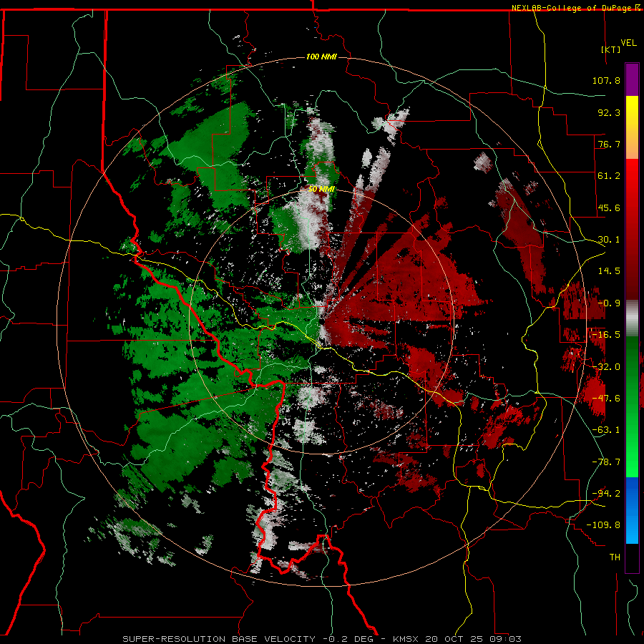
Task: Click the VEL label above color scale
Action: 628,43
